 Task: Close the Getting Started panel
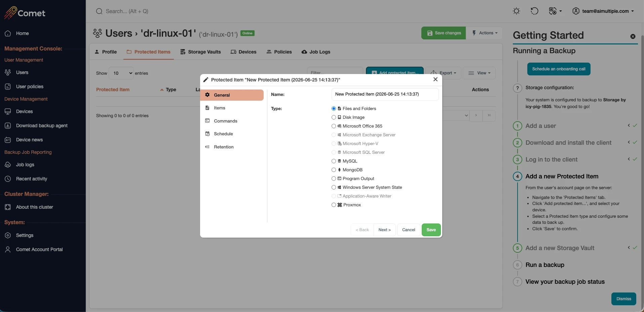click(633, 36)
